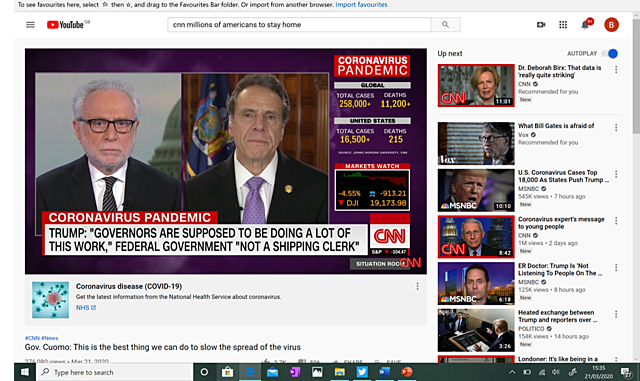Viewport: 640px width, 381px height.
Task: Open title 'What Bill Gates is afraid of'
Action: (556, 126)
